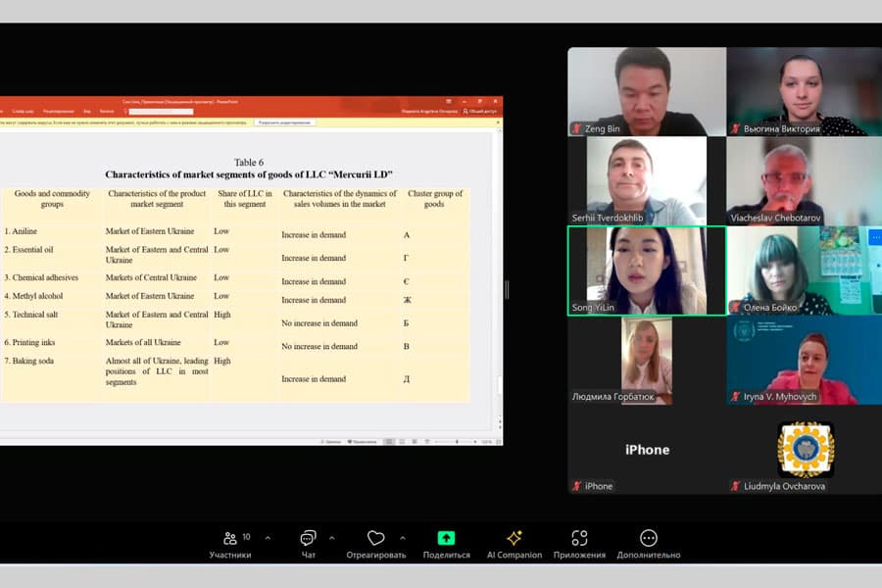
Task: Click the '7. Baking soda' table cell
Action: [x=29, y=361]
